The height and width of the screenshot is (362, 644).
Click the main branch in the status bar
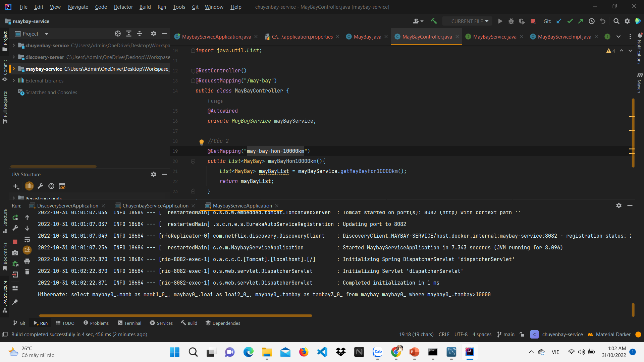click(508, 334)
